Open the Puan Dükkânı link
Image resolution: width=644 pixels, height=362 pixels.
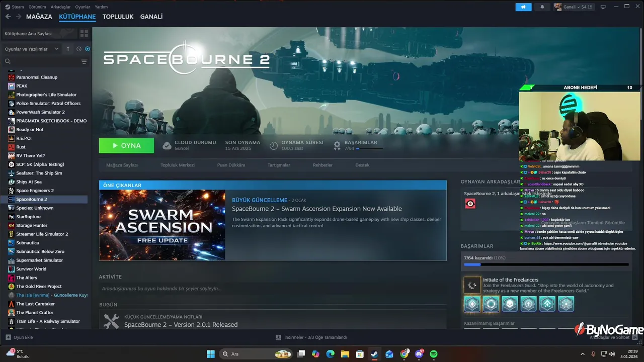231,165
